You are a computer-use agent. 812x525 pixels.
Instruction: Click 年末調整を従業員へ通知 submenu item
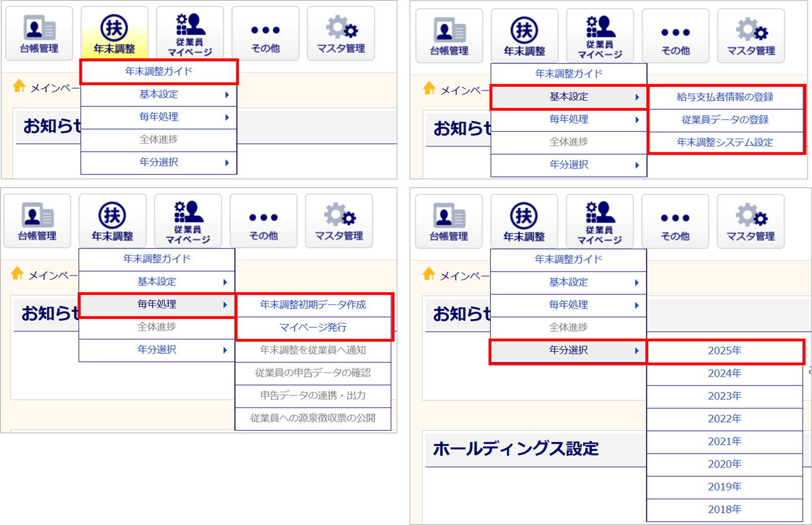point(313,350)
